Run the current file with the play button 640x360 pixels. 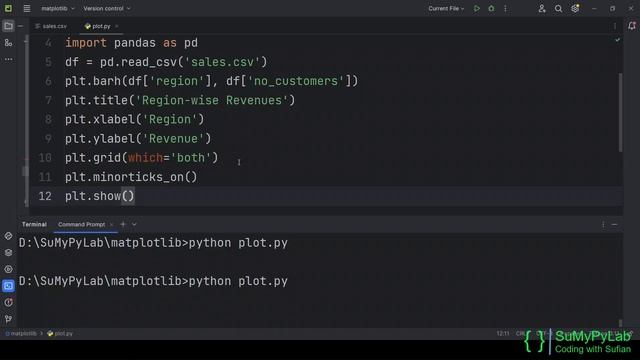click(476, 8)
